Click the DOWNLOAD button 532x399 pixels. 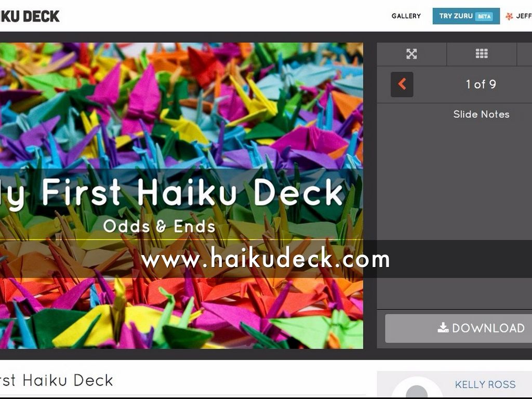(458, 328)
